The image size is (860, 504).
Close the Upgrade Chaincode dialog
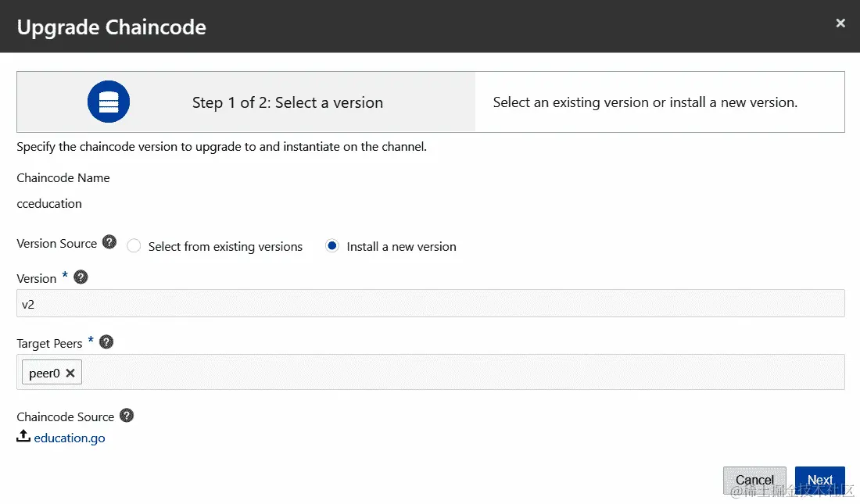tap(840, 23)
